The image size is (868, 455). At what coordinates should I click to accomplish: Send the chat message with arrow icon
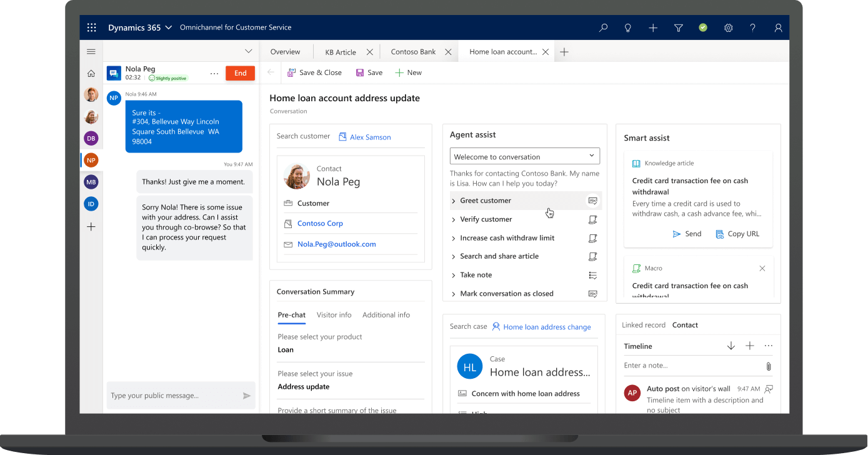click(247, 396)
